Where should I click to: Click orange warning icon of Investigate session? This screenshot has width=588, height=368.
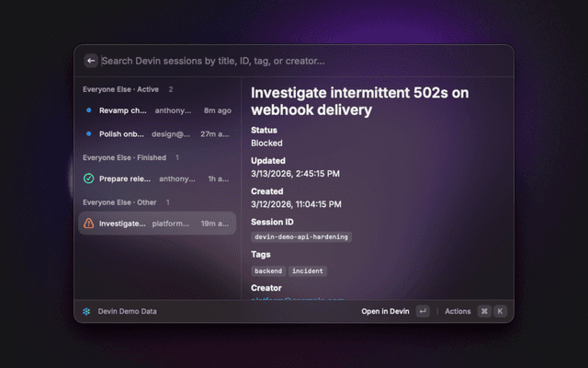click(88, 224)
